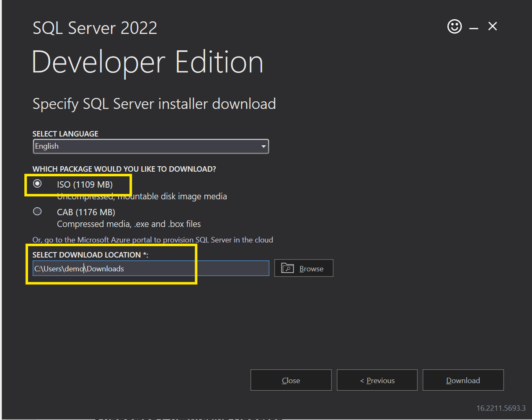This screenshot has height=420, width=532.
Task: Open the Microsoft Azure portal link
Action: [152, 240]
